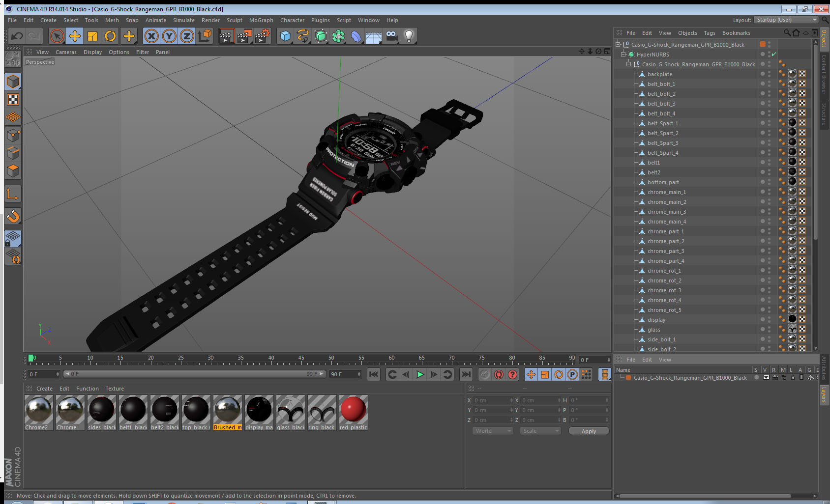Select Polygons mode
This screenshot has height=504, width=830.
point(13,170)
